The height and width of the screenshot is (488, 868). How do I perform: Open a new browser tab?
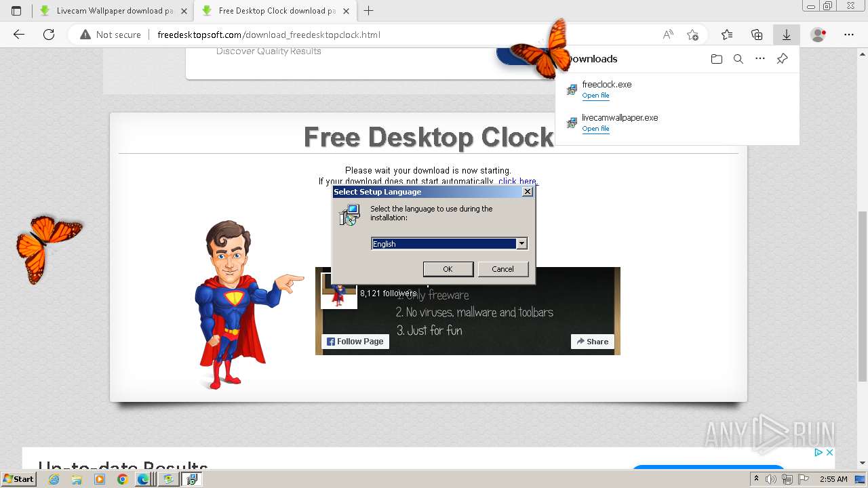pos(369,11)
